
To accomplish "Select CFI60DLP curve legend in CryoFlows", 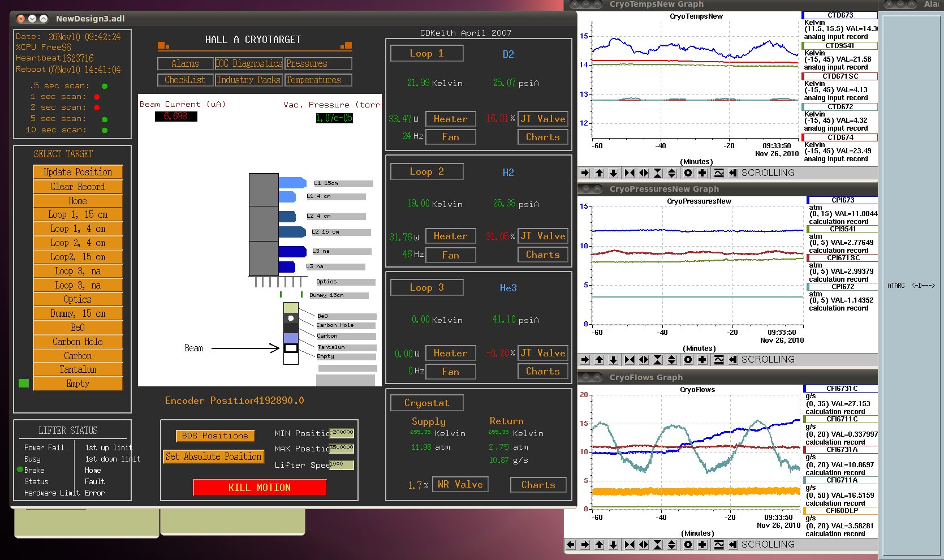I will [x=842, y=511].
